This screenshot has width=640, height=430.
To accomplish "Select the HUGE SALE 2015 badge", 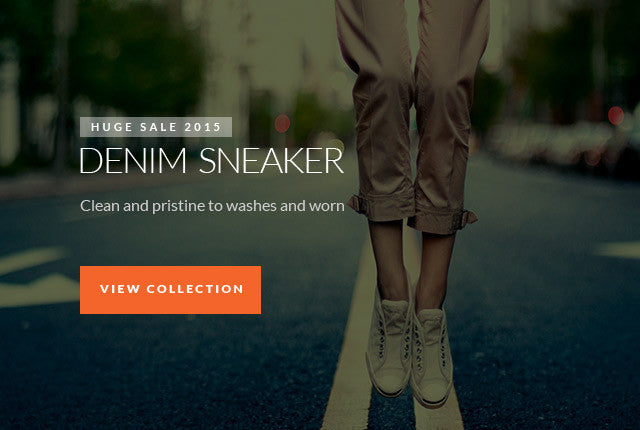I will point(156,127).
